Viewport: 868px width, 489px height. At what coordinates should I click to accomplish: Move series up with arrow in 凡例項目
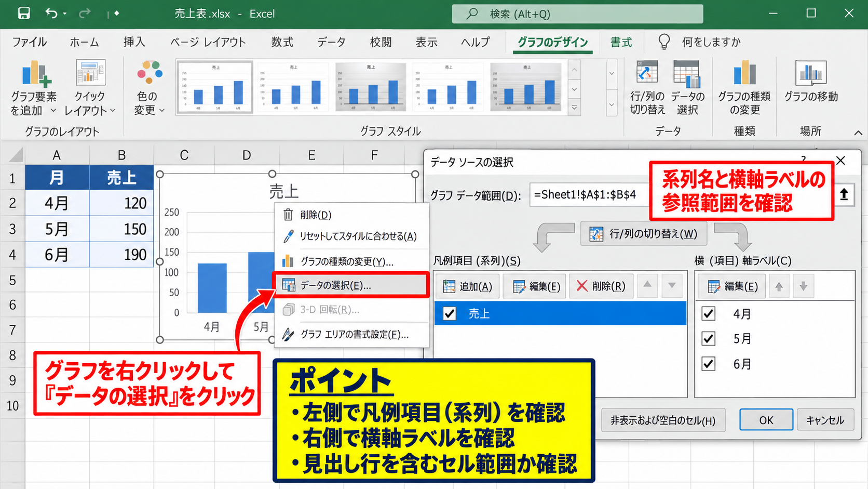click(x=647, y=285)
